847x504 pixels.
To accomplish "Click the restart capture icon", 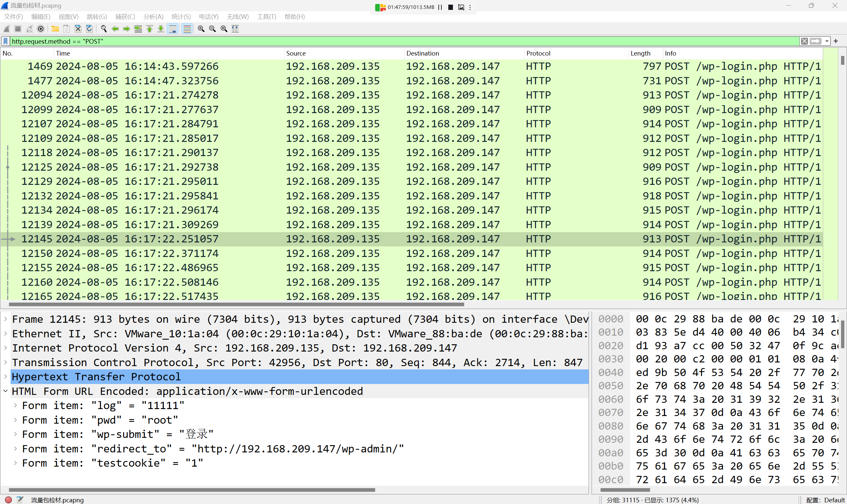I will click(x=29, y=29).
